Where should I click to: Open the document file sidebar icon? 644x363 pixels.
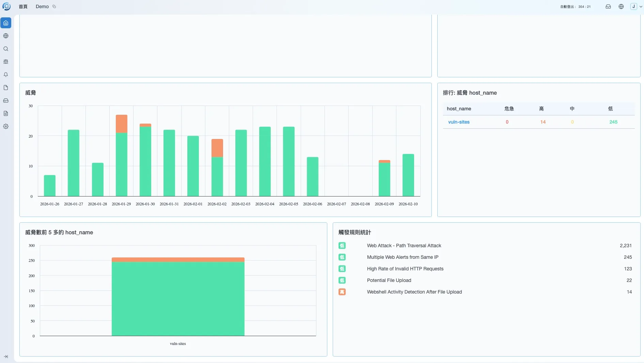[6, 88]
